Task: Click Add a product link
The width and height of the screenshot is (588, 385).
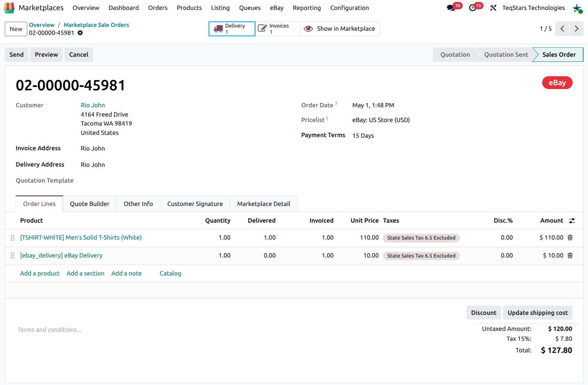Action: pos(40,273)
